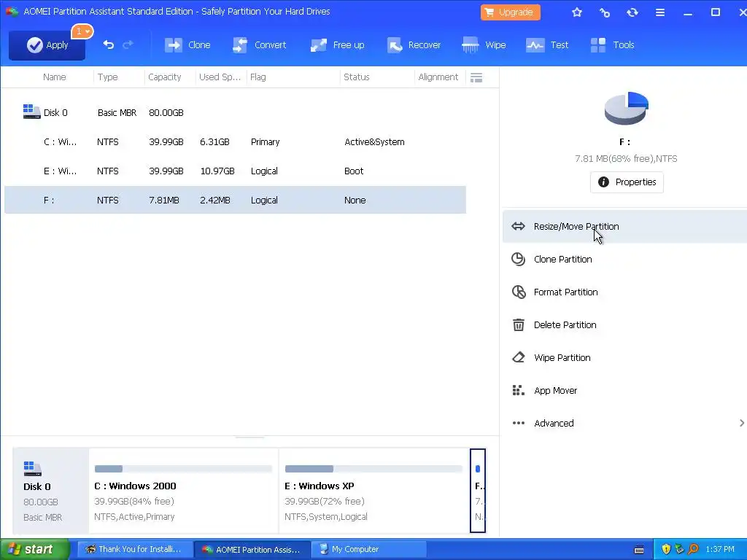This screenshot has width=747, height=560.
Task: Choose Resize/Move Partition option
Action: coord(624,227)
